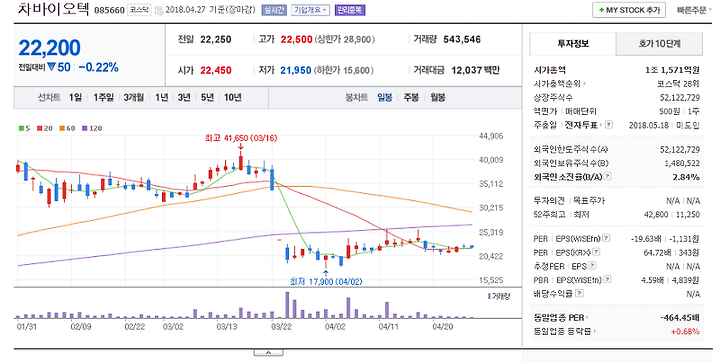This screenshot has width=720, height=362.
Task: Click the stock code 085660
Action: click(x=109, y=10)
